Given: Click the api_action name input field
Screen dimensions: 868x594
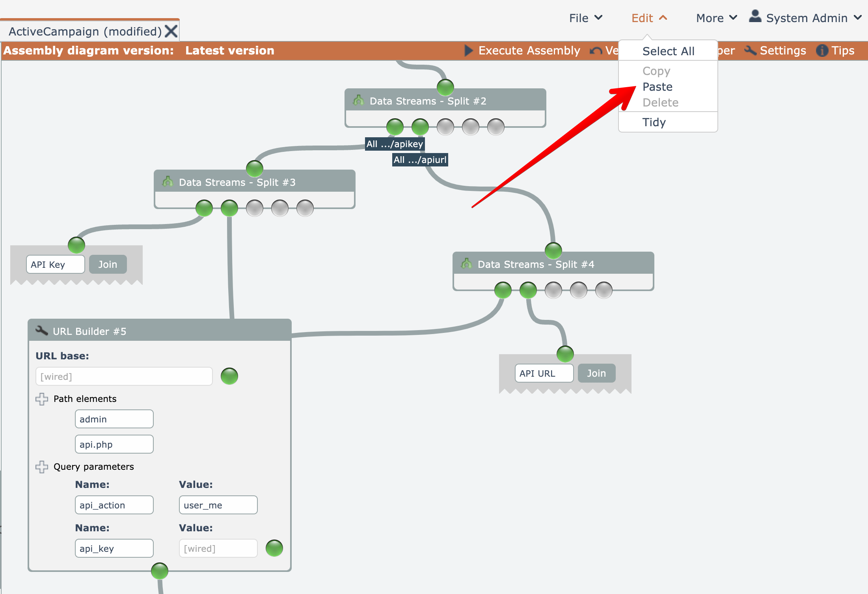Looking at the screenshot, I should tap(114, 505).
